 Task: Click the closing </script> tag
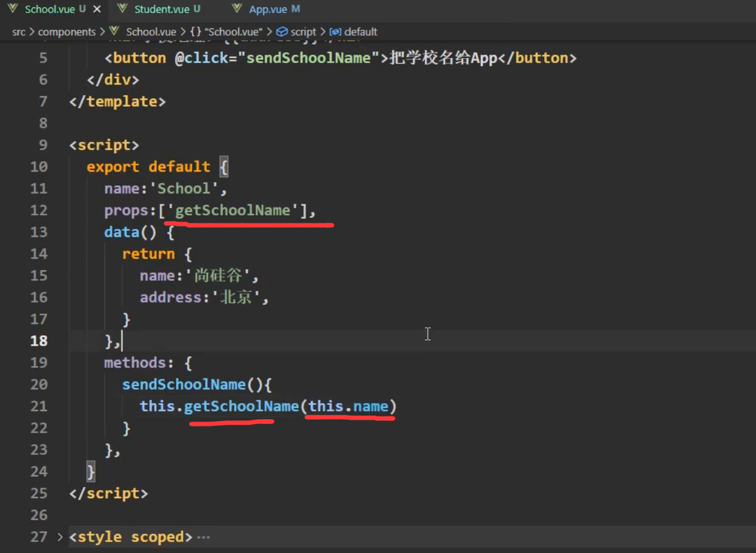[109, 493]
